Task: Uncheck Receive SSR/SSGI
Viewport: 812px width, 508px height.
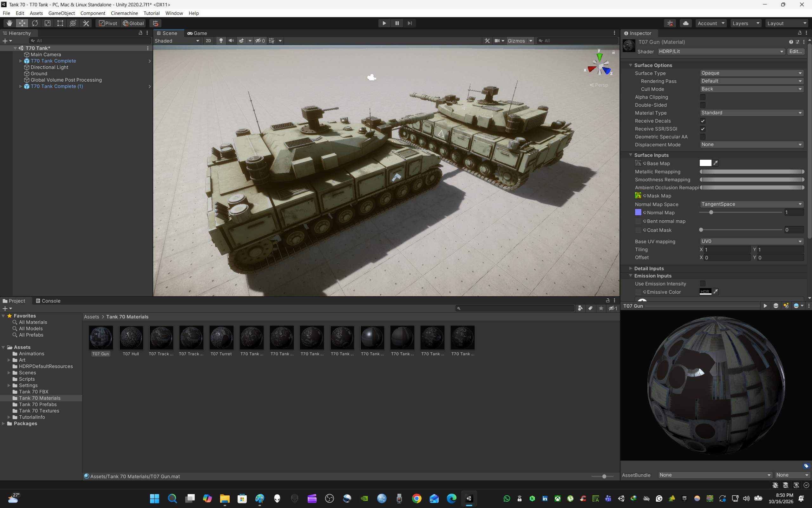Action: (x=703, y=129)
